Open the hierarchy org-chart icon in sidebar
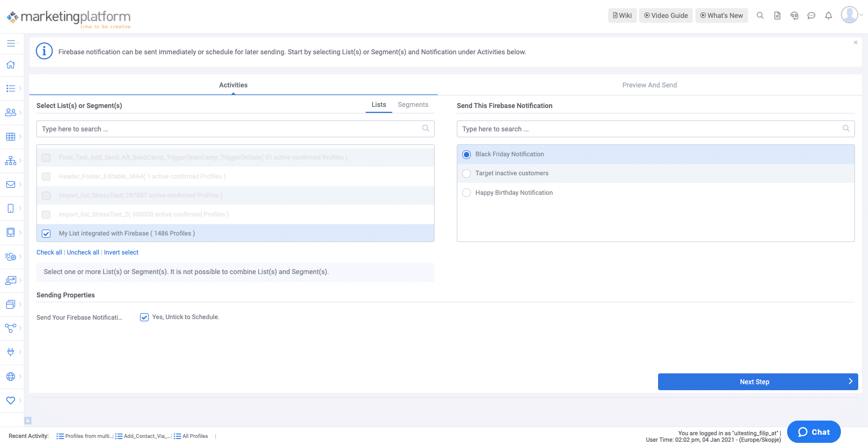The image size is (868, 445). coord(10,161)
